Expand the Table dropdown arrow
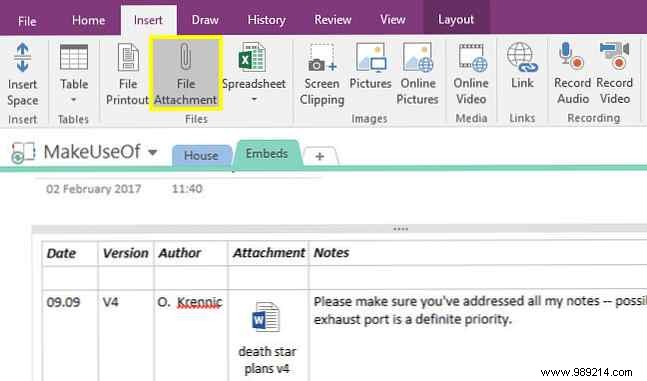The height and width of the screenshot is (381, 647). [73, 100]
